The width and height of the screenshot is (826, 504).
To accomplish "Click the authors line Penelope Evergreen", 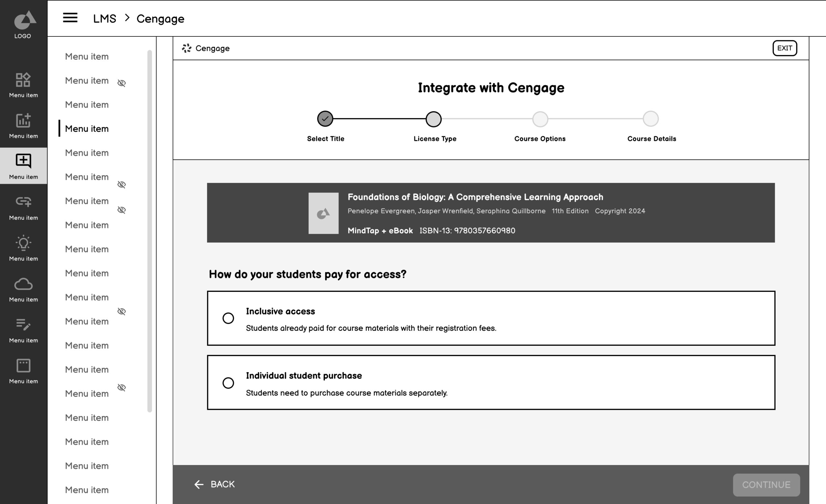I will pos(447,211).
